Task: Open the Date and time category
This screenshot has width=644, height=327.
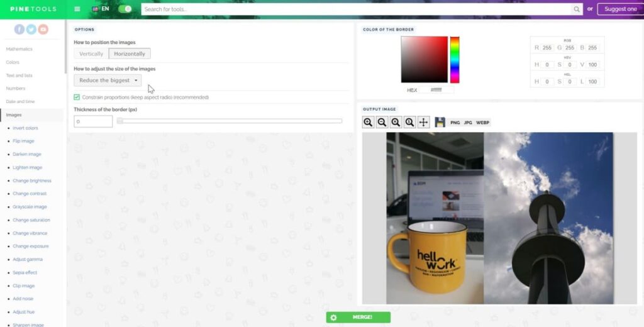Action: click(x=21, y=101)
